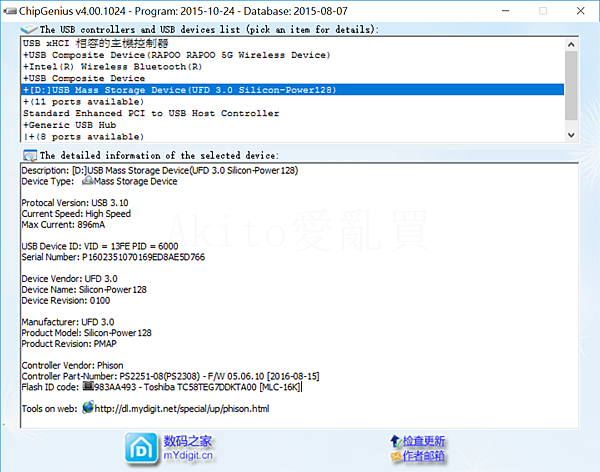Click the Mass Storage Device type icon
600x472 pixels.
tap(88, 180)
